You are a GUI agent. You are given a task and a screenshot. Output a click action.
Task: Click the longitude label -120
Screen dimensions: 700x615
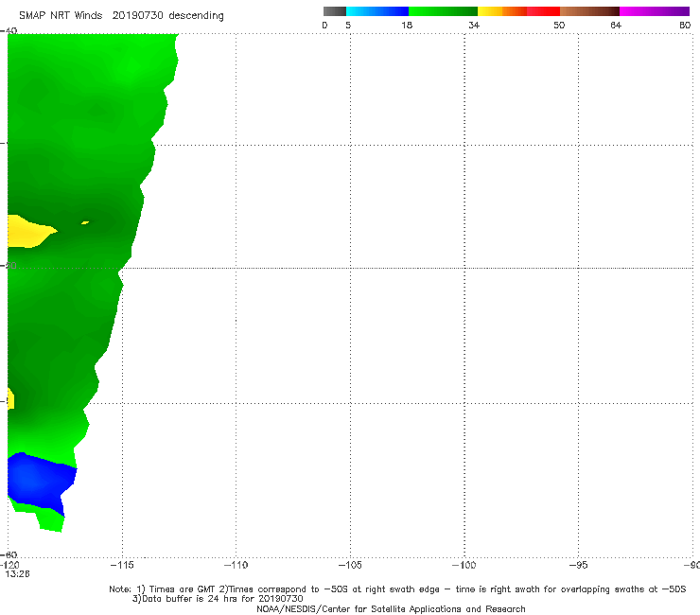(x=9, y=566)
